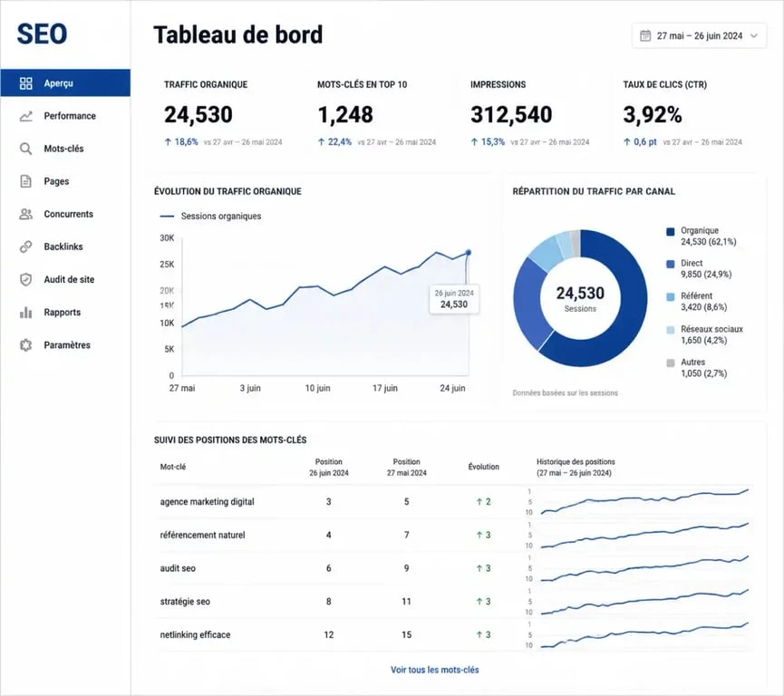Click the Impressions value 312,540

[x=511, y=114]
